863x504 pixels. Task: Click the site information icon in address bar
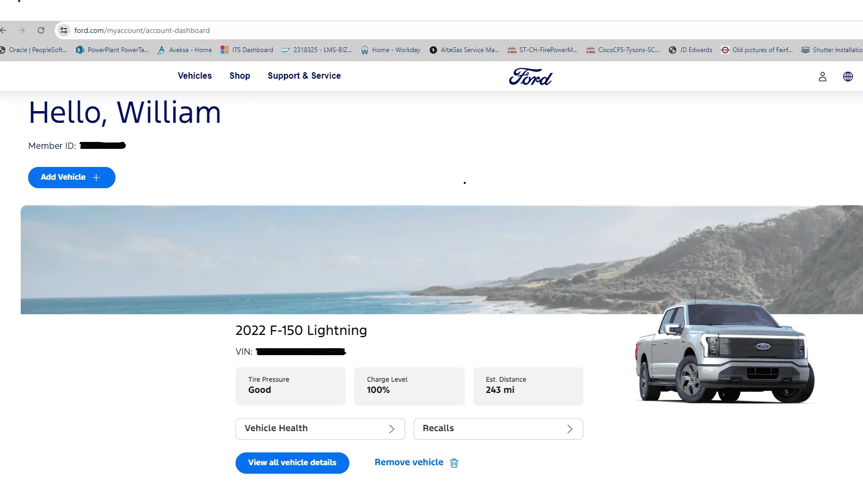pos(64,30)
